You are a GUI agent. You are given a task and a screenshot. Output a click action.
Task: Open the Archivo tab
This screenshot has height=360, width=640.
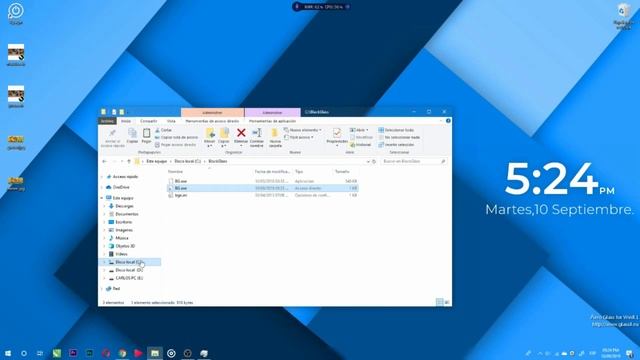coord(107,121)
